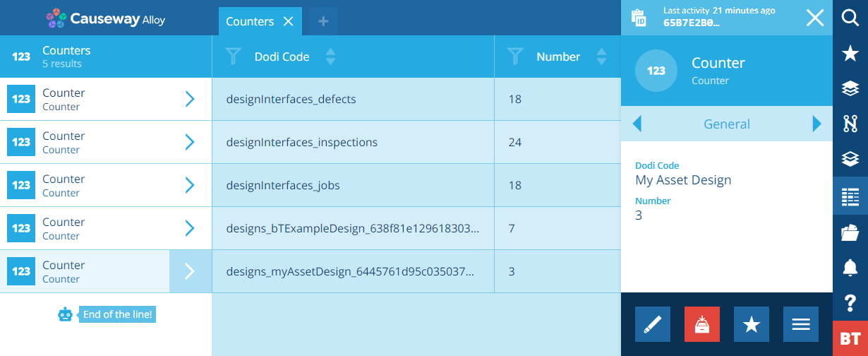The width and height of the screenshot is (868, 356).
Task: Expand chevron of designs_bTExampleDesign counter row
Action: [x=189, y=228]
